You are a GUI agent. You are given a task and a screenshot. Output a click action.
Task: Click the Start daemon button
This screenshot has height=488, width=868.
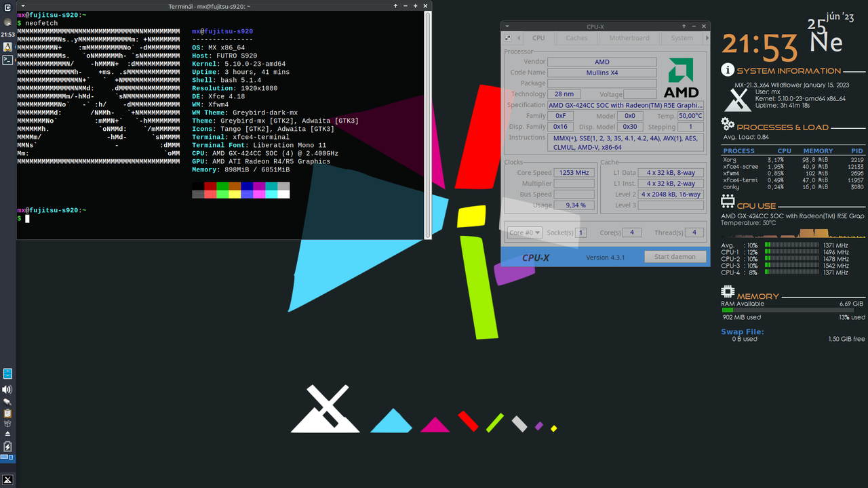(x=674, y=257)
